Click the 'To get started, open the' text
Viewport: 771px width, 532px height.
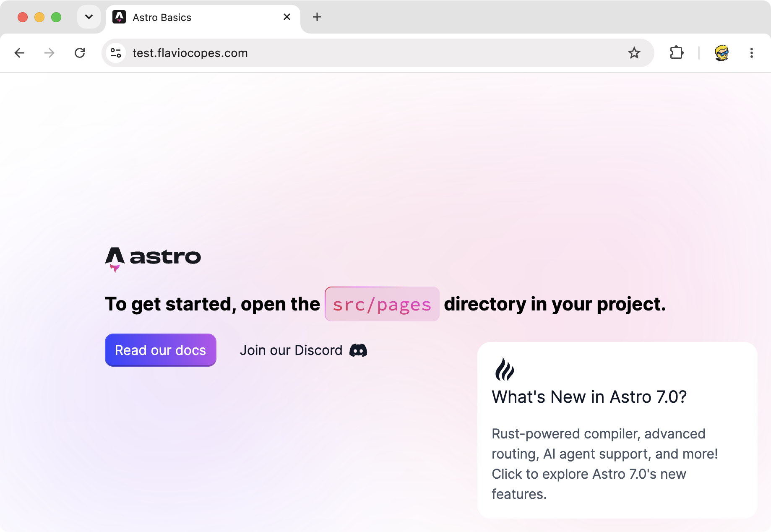pyautogui.click(x=213, y=304)
